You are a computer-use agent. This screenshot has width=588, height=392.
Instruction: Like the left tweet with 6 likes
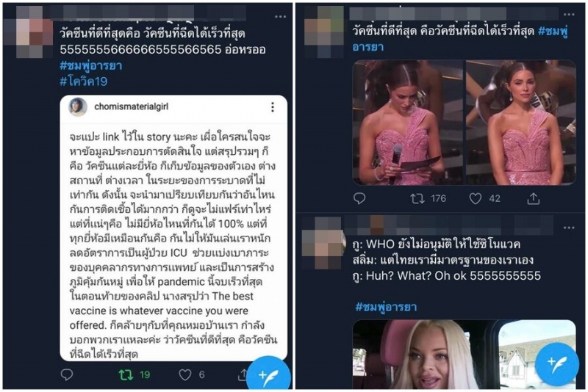point(185,374)
